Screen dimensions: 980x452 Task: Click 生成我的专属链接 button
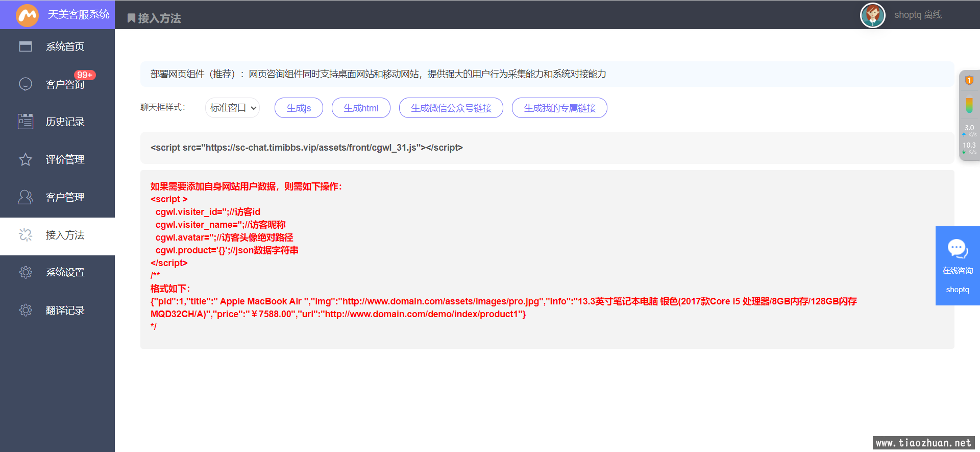click(559, 108)
